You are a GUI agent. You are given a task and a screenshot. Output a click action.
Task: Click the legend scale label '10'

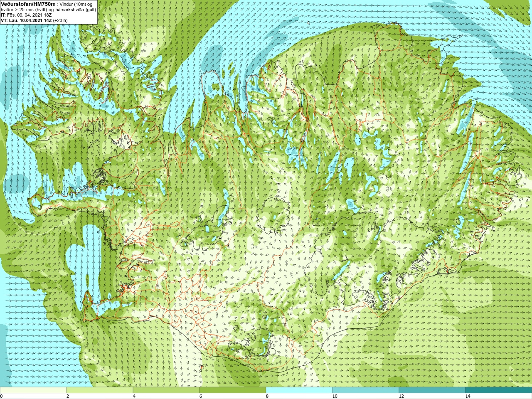(335, 396)
